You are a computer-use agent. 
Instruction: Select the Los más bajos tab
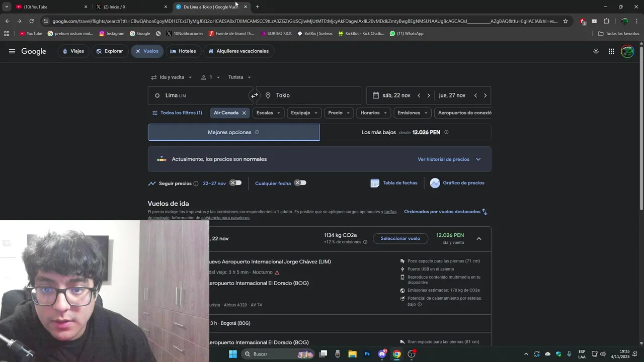tap(406, 132)
